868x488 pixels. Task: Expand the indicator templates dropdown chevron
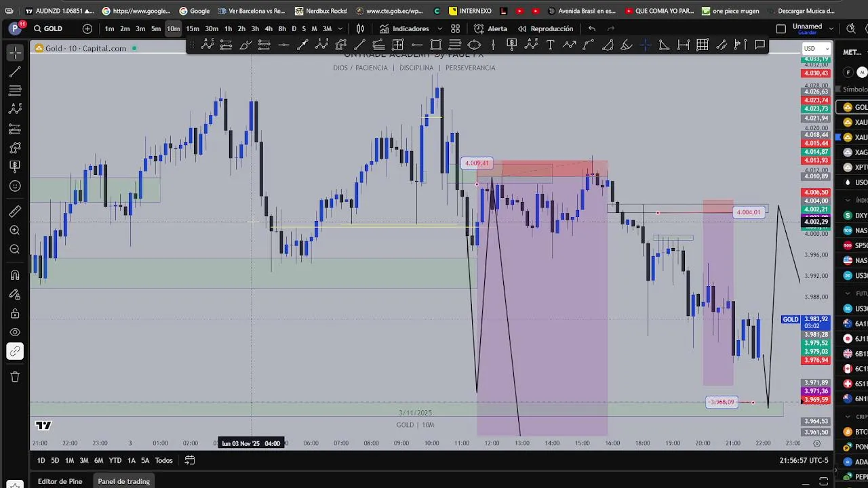440,28
